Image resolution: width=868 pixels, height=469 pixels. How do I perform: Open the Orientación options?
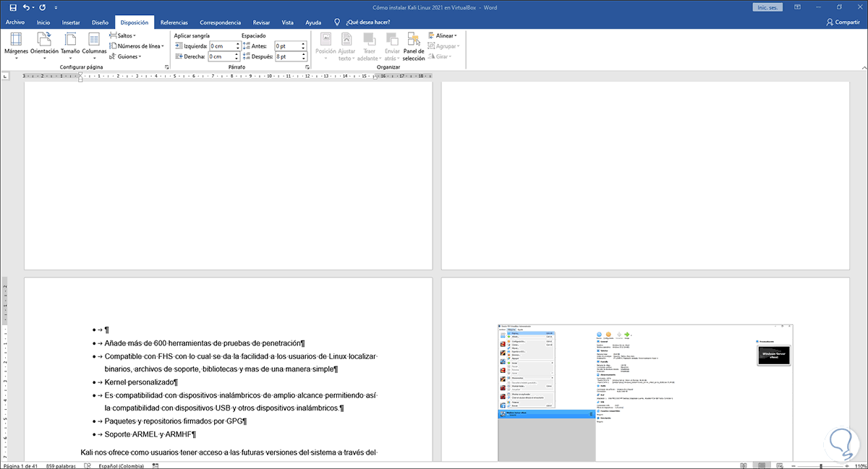pyautogui.click(x=44, y=45)
